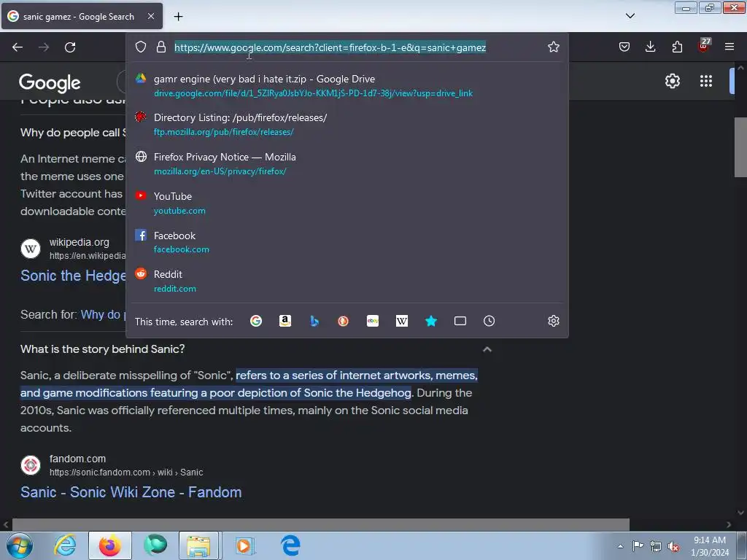Search this time with Google
The image size is (747, 560).
coord(256,321)
